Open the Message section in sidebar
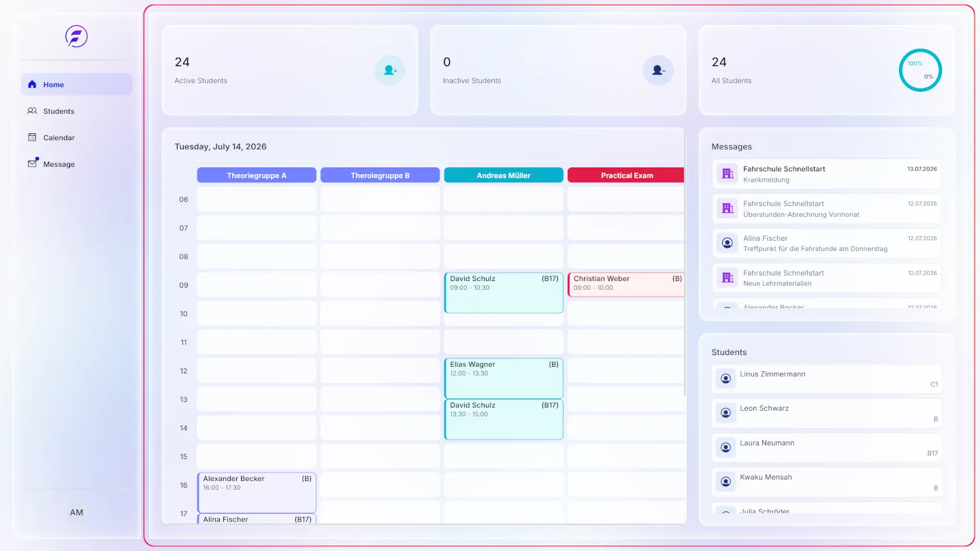This screenshot has width=980, height=551. 76,164
